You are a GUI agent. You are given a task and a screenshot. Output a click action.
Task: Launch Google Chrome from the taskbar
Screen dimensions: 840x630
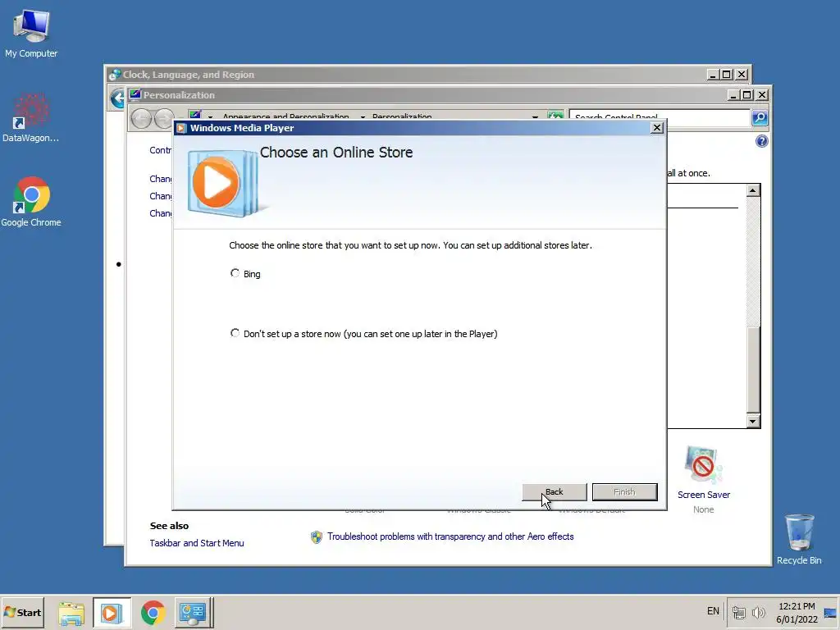pyautogui.click(x=153, y=613)
